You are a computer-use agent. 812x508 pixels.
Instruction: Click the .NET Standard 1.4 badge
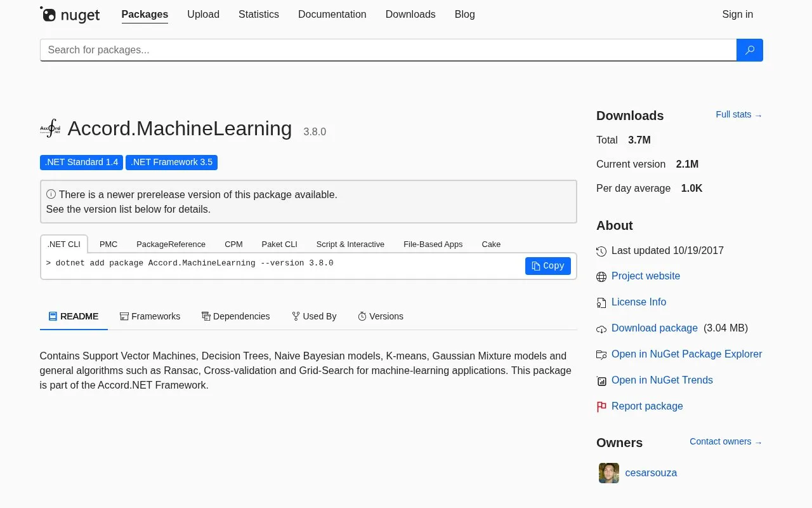click(x=81, y=163)
